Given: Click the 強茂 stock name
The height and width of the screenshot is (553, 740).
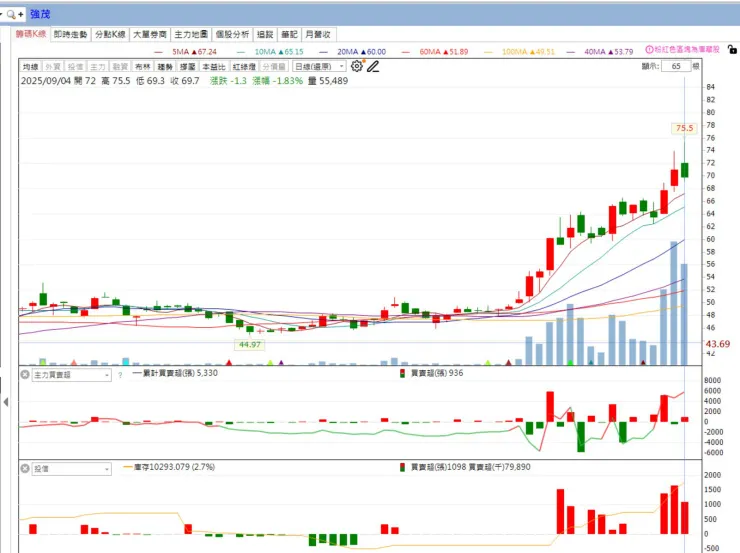Looking at the screenshot, I should 40,14.
